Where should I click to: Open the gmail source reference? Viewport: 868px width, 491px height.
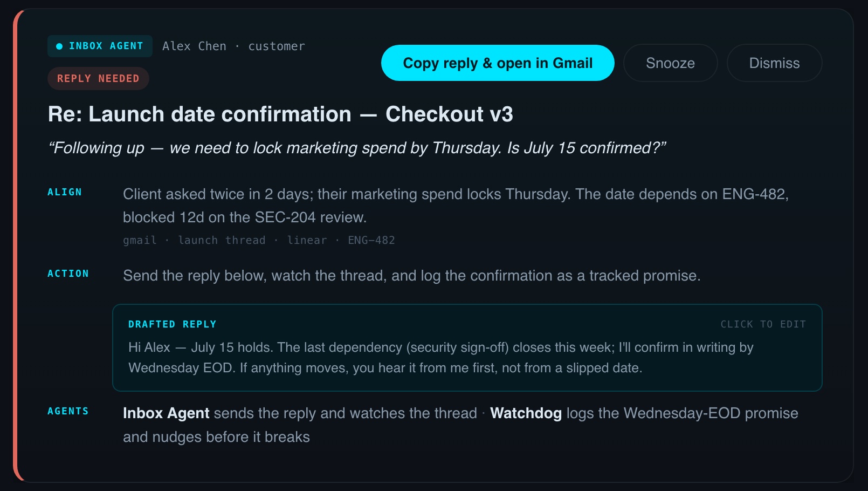coord(140,240)
